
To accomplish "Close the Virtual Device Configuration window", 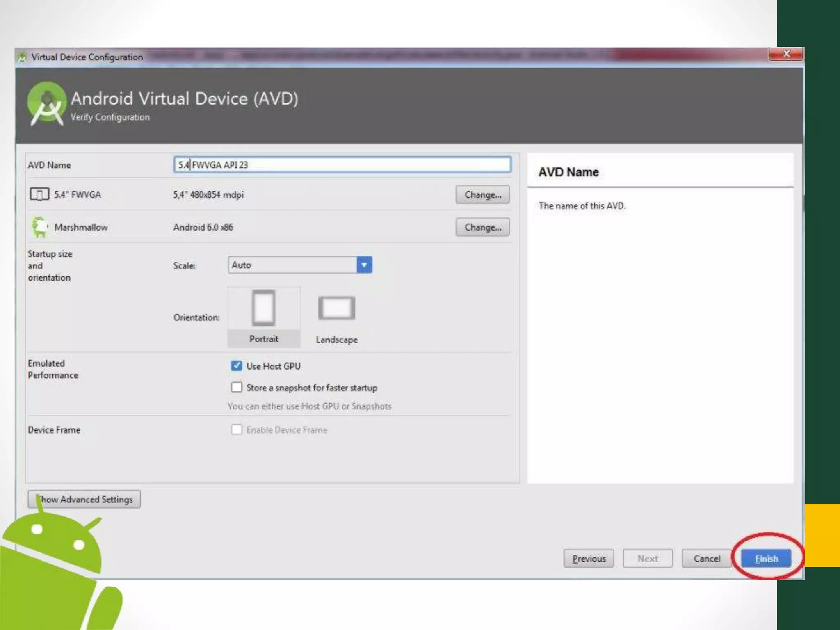I will coord(786,54).
